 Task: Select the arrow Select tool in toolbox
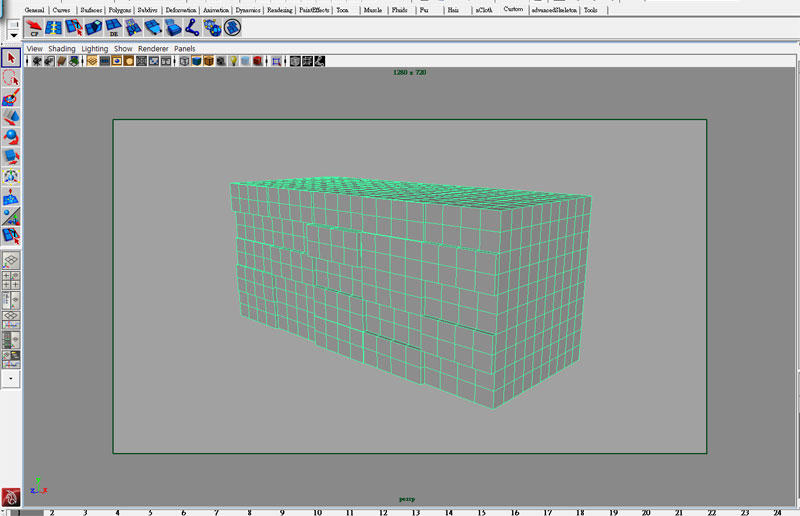tap(11, 59)
